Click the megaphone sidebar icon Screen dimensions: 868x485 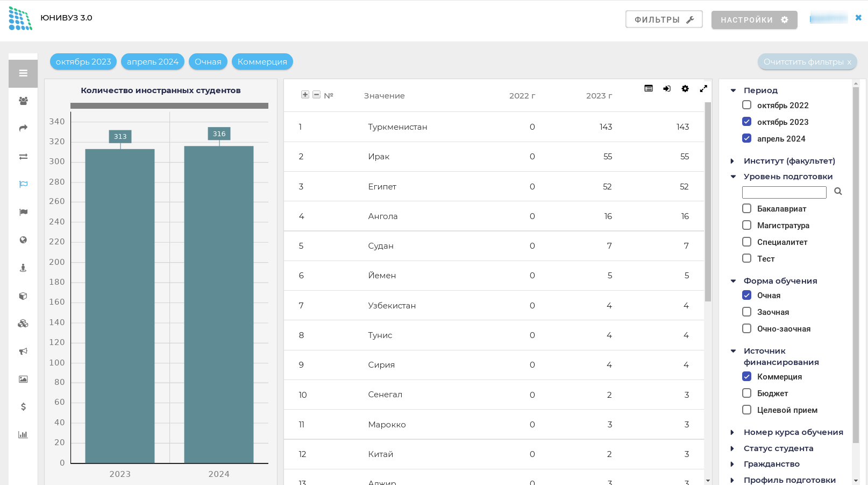(23, 351)
